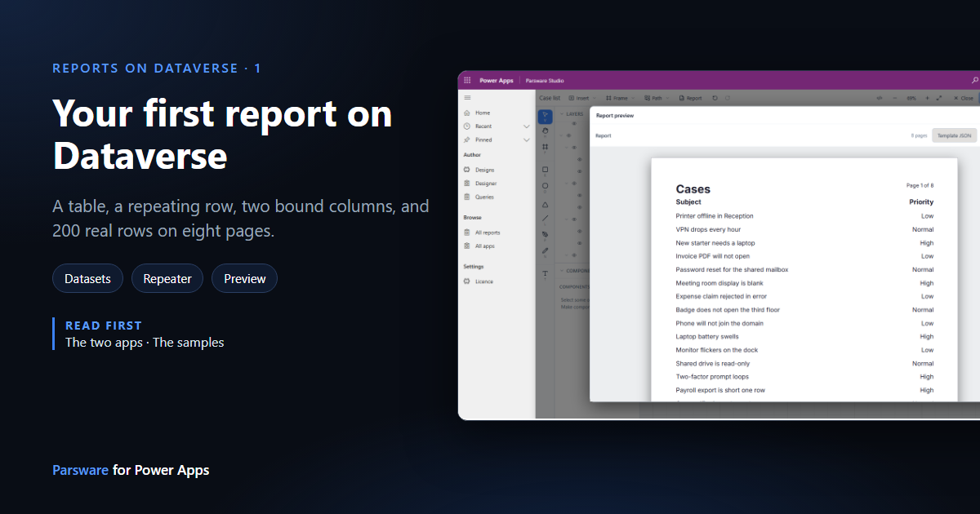This screenshot has width=980, height=514.
Task: Zoom in with the plus icon
Action: [927, 98]
